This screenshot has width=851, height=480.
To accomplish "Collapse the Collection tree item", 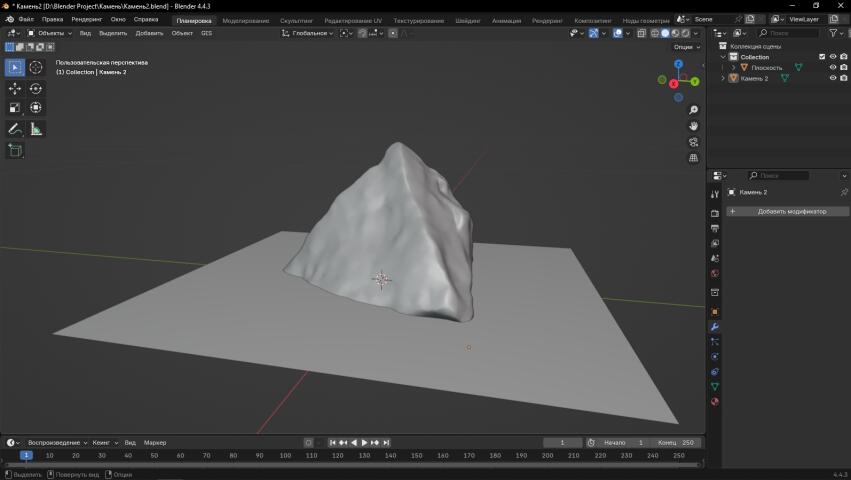I will (x=723, y=56).
